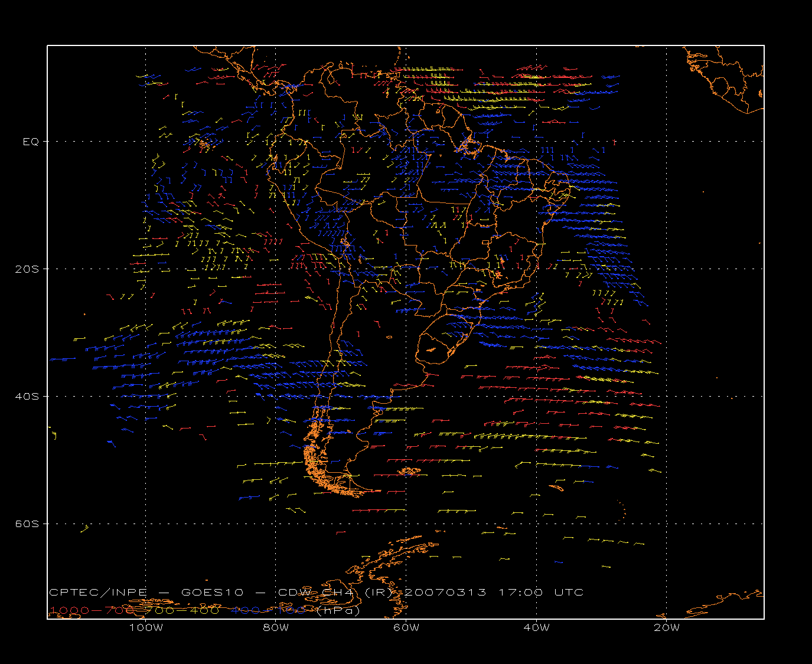Screen dimensions: 812x664
Task: Click the date stamp 20070313
Action: click(445, 592)
